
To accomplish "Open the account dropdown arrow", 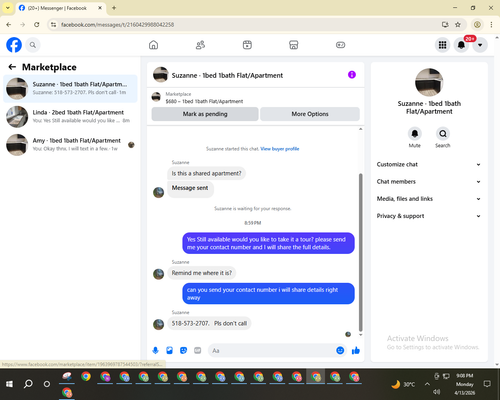I will click(480, 45).
